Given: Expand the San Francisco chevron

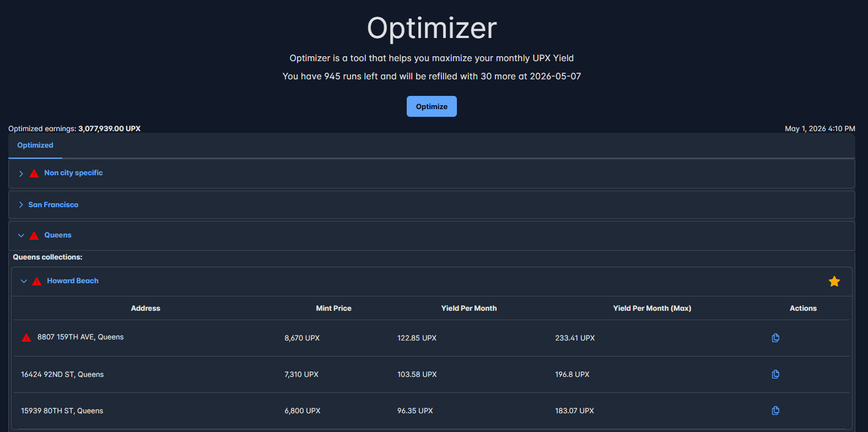Looking at the screenshot, I should pyautogui.click(x=21, y=204).
